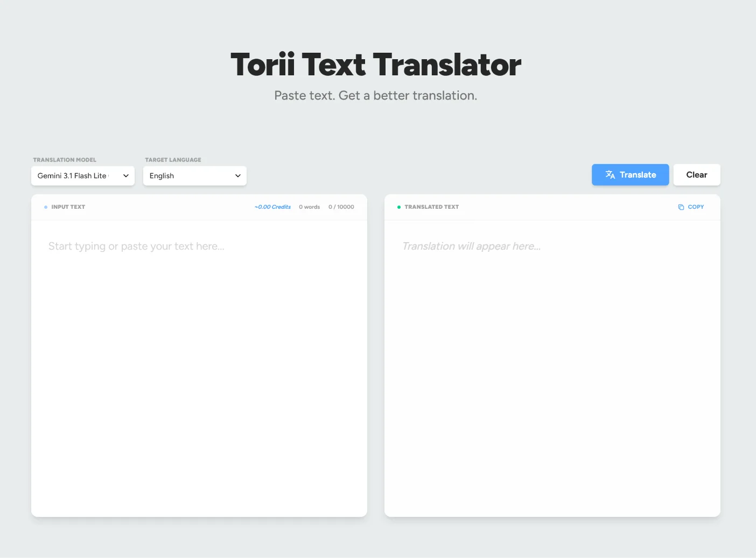Click the INPUT TEXT panel label

pyautogui.click(x=68, y=207)
